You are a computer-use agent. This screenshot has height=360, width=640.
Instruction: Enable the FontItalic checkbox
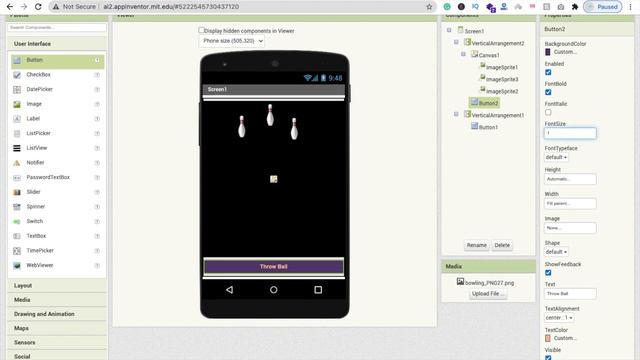point(548,112)
